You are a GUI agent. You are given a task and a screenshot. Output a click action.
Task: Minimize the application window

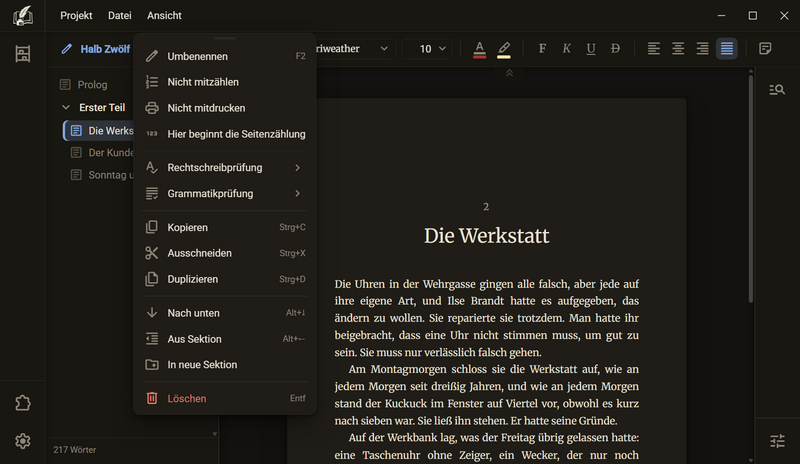point(721,16)
